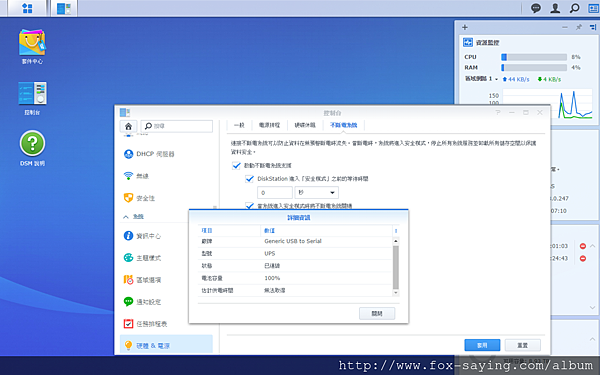Focus the Control Panel search field

click(177, 126)
